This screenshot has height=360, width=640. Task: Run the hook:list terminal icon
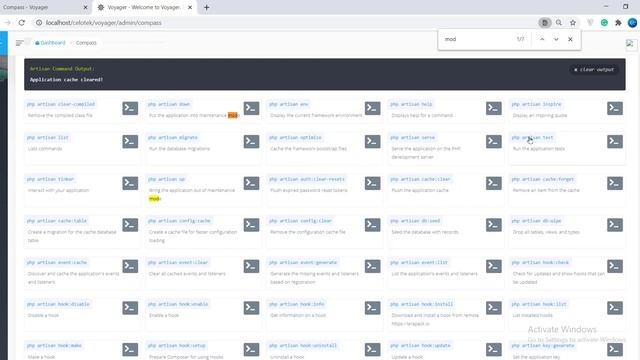point(615,308)
